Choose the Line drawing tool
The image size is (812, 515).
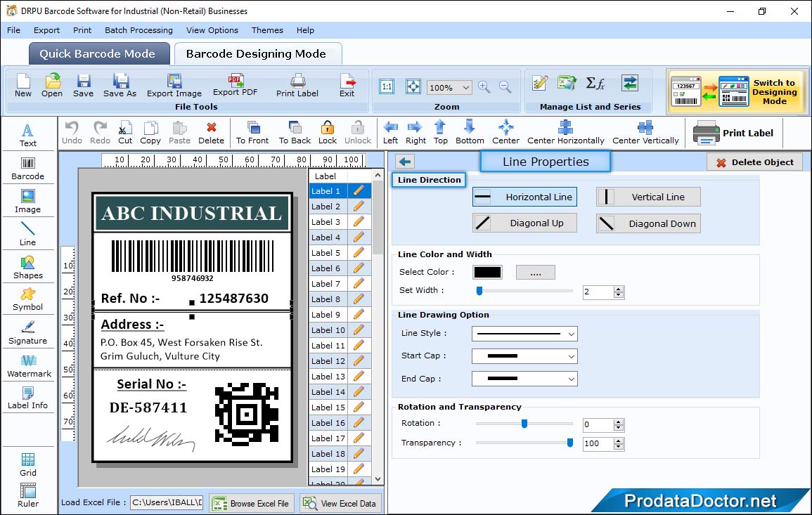point(28,234)
